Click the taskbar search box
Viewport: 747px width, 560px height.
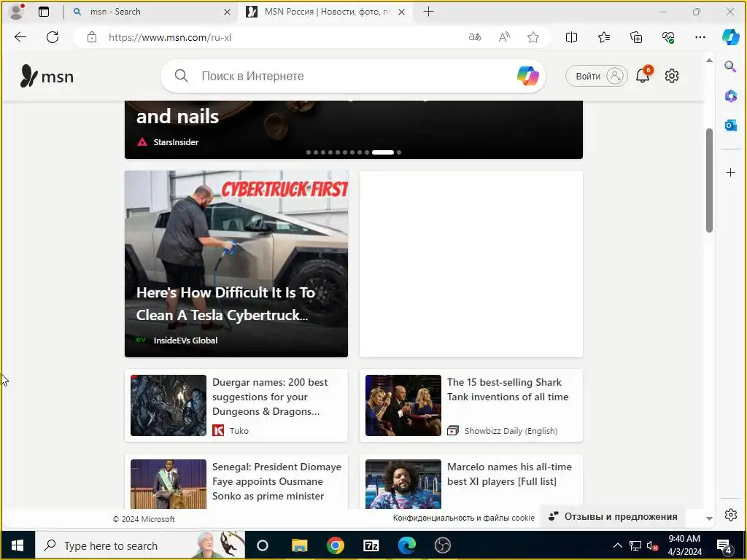coord(141,545)
